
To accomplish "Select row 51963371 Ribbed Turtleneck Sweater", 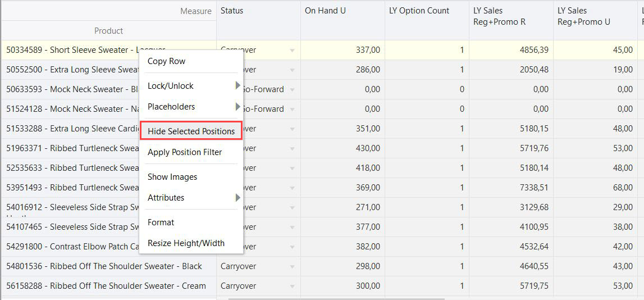I will tap(109, 148).
